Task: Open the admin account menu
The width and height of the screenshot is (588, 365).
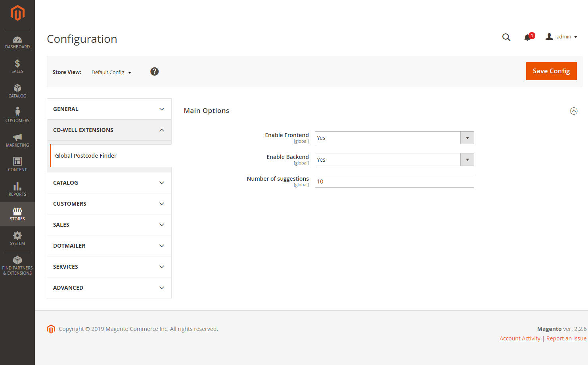Action: [562, 37]
